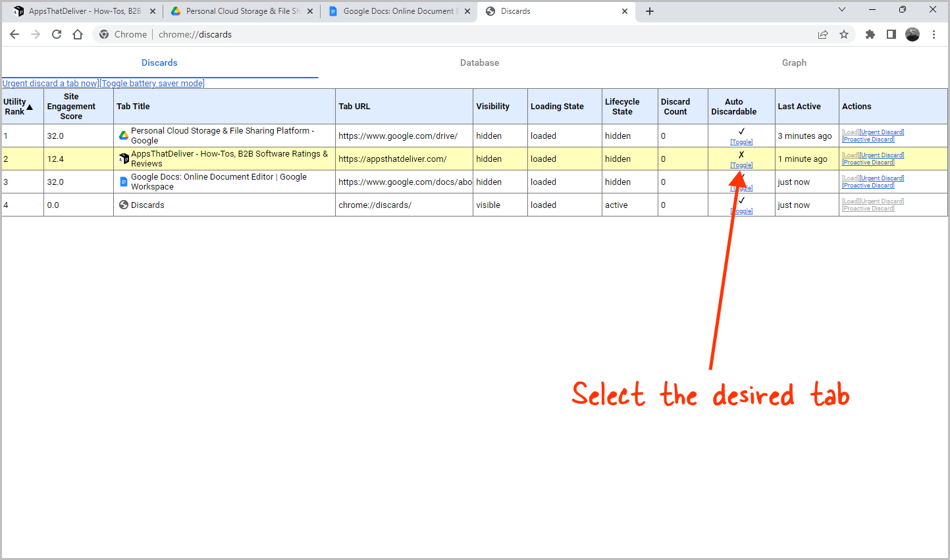Open the extensions puzzle icon
Screen dimensions: 950x560
[870, 34]
